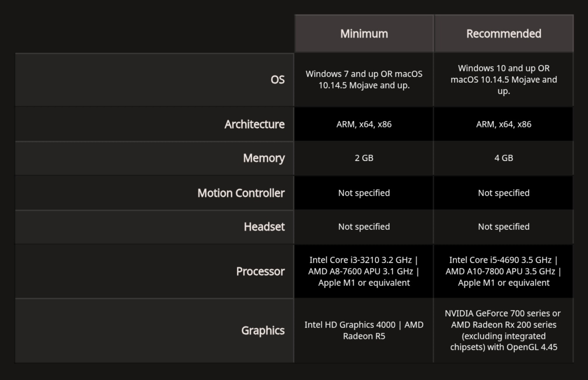The height and width of the screenshot is (380, 588).
Task: Click the Intel Core i5-4690 processor cell
Action: 503,271
